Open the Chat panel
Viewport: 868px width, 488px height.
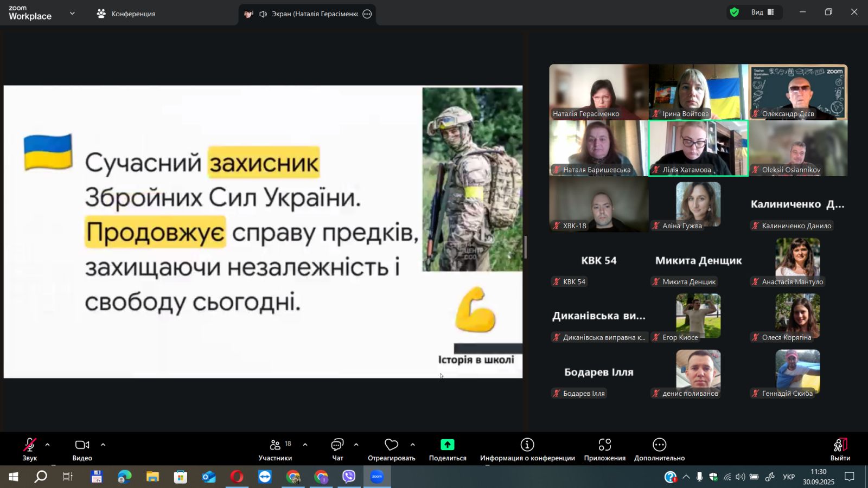tap(337, 445)
